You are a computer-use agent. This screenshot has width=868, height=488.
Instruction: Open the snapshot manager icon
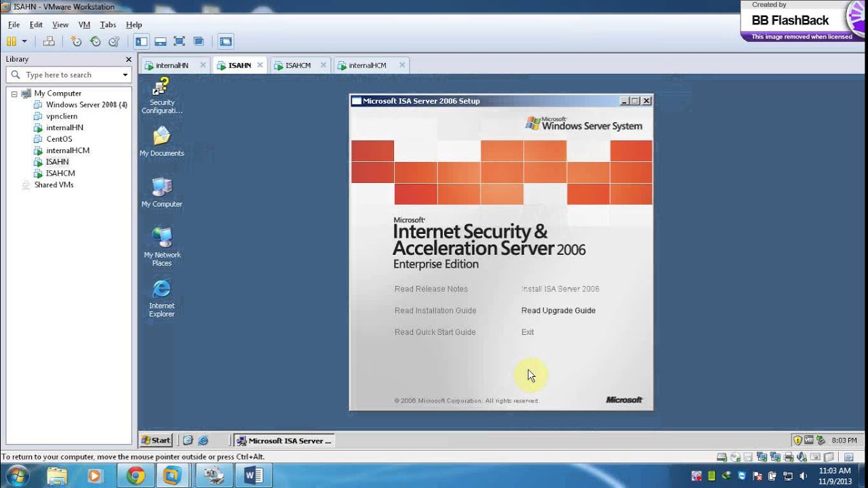coord(114,41)
